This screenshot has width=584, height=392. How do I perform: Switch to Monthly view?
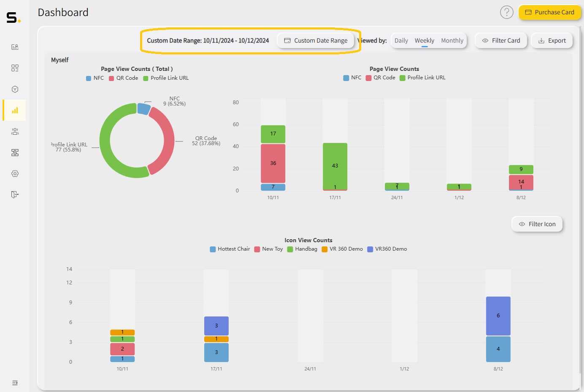(x=452, y=40)
